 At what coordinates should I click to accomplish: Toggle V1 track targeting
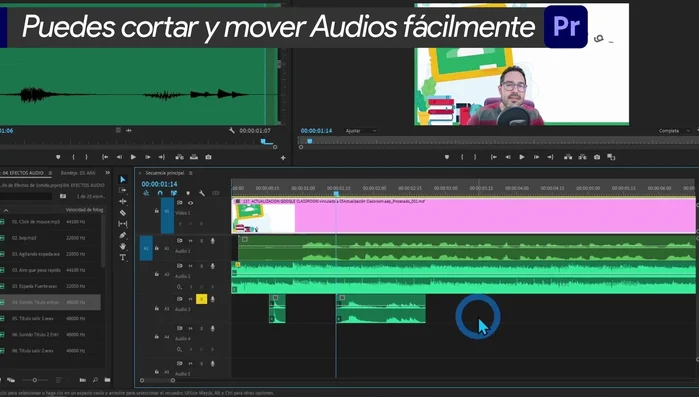point(167,216)
